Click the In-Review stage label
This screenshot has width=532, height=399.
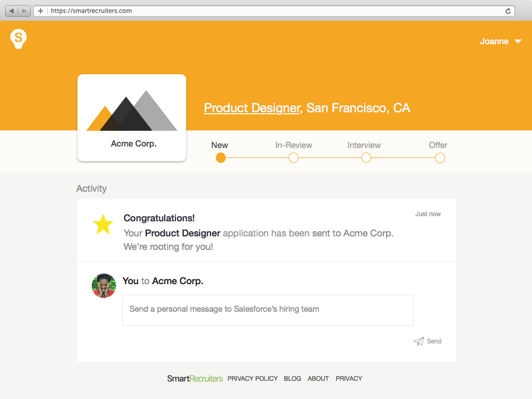(x=294, y=145)
